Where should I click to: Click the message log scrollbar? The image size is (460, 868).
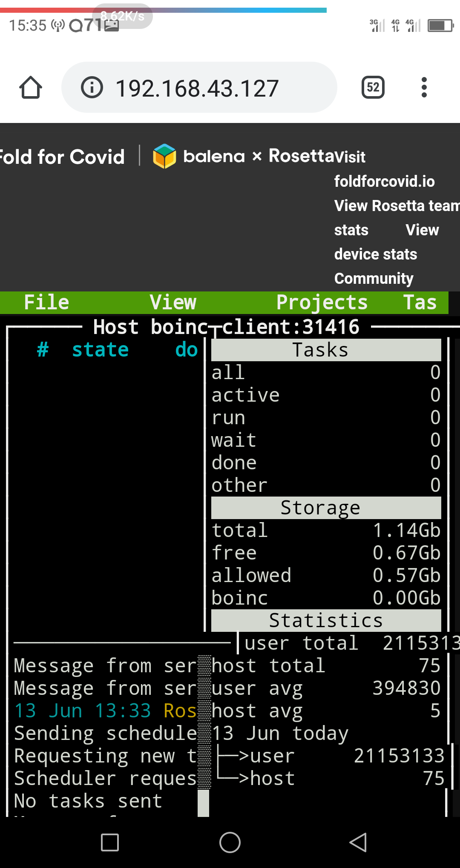pos(204,723)
